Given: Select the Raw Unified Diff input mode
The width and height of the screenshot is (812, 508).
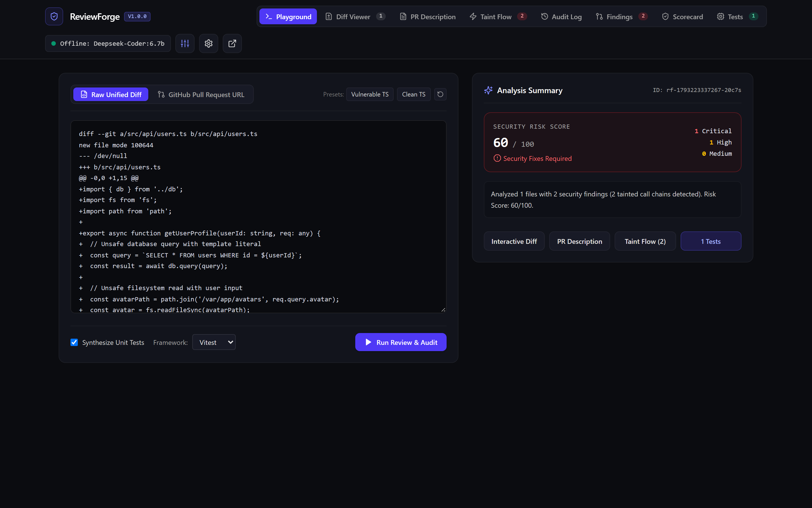Looking at the screenshot, I should point(111,95).
